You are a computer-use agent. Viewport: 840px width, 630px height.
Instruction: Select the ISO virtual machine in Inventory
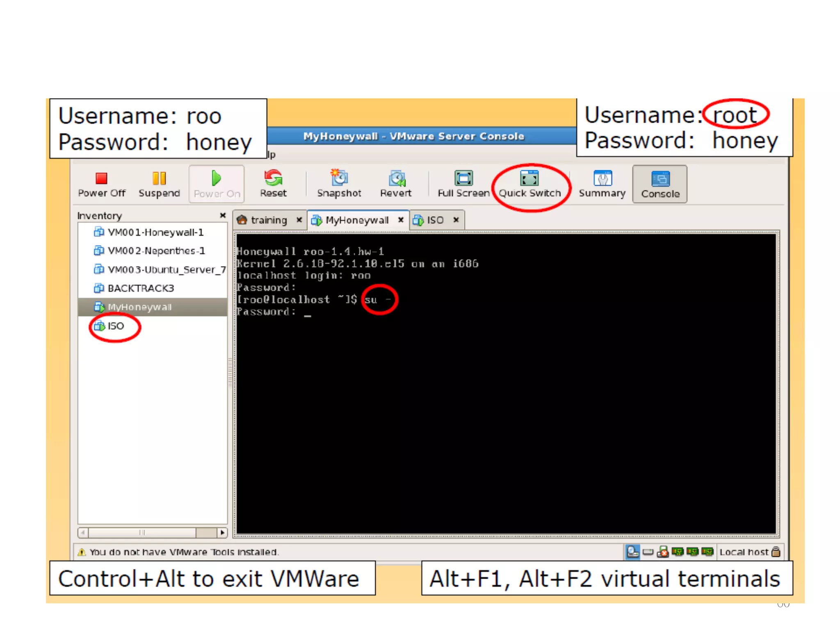(x=115, y=326)
